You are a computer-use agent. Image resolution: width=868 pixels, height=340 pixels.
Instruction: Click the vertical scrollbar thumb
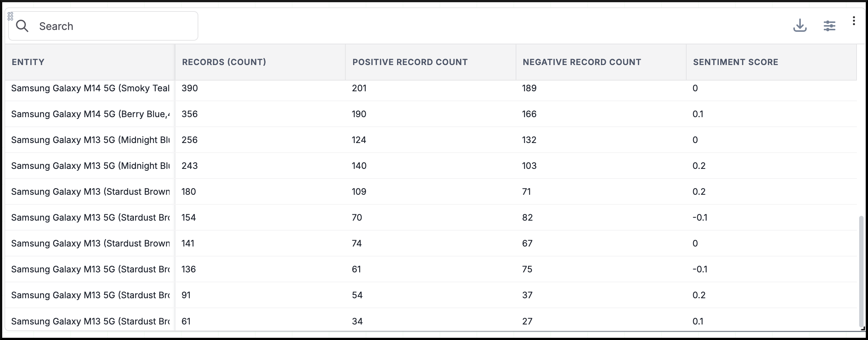point(861,272)
